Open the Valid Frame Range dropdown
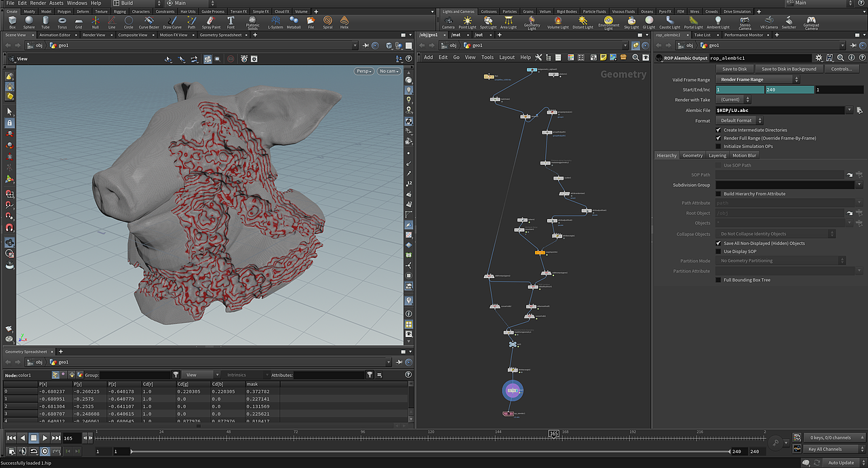The width and height of the screenshot is (868, 468). [757, 79]
